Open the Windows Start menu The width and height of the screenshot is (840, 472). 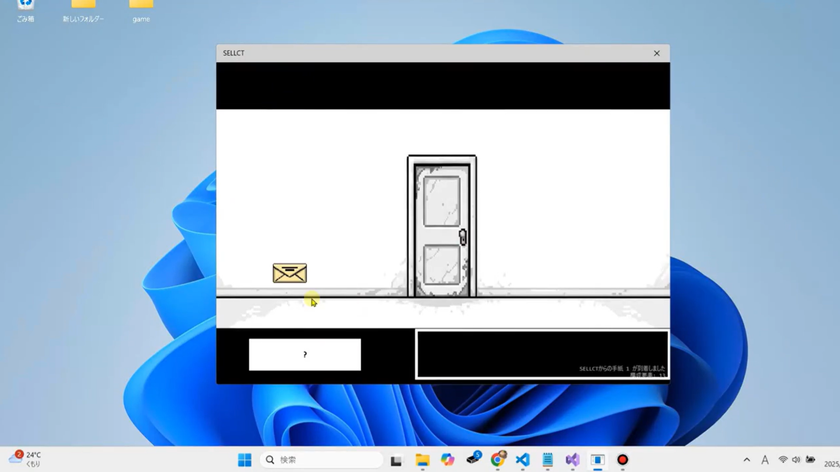tap(244, 460)
